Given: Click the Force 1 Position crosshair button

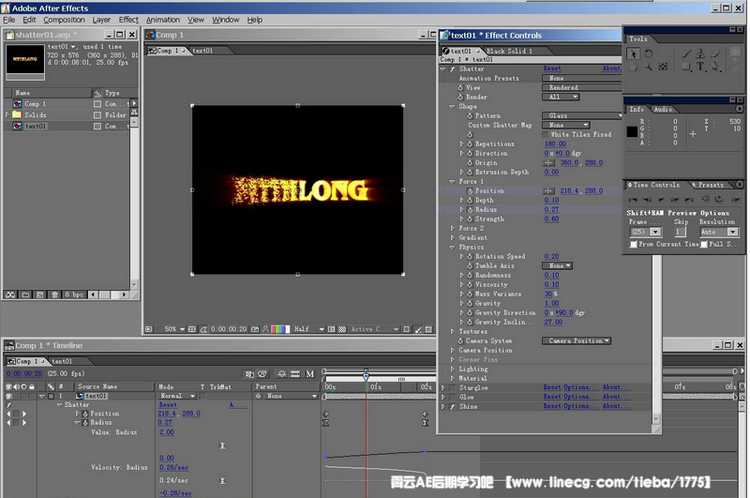Looking at the screenshot, I should click(549, 191).
